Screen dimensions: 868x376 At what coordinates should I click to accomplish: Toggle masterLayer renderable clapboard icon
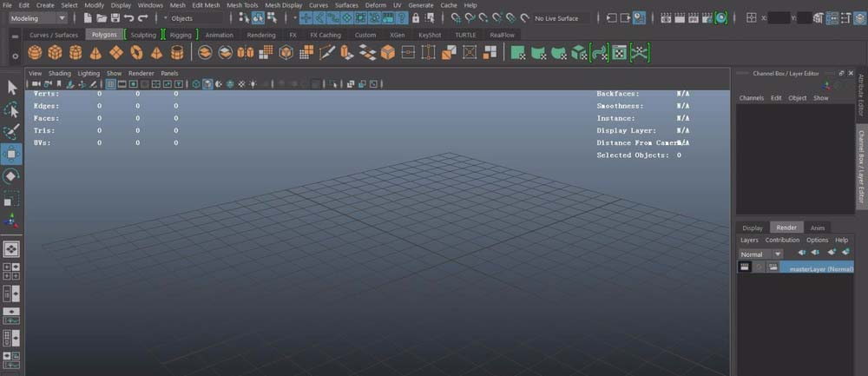point(744,267)
